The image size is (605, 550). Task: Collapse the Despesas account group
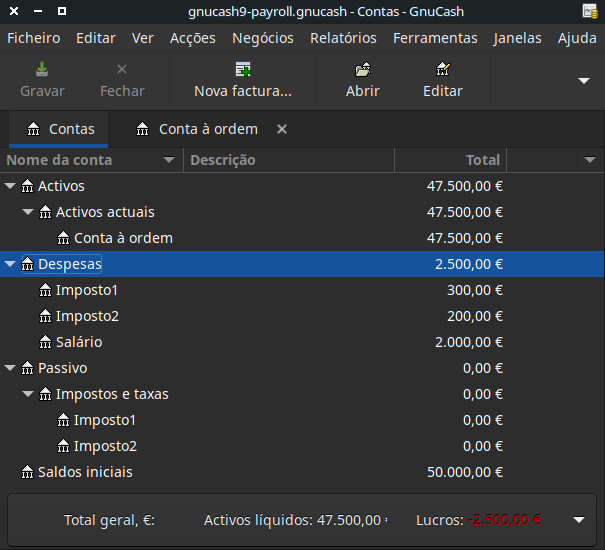point(11,264)
